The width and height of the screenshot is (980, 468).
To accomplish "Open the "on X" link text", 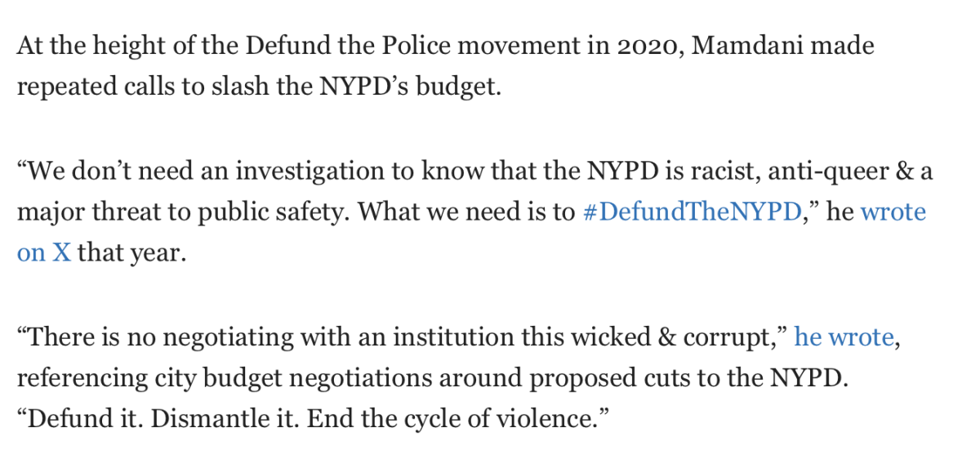I will pos(44,252).
